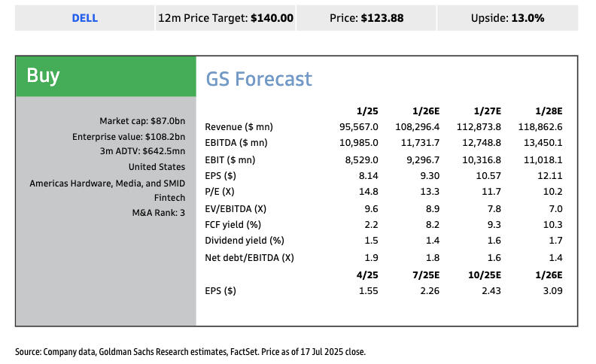Select EBITDA value 13,450.1
596x364 pixels.
[543, 143]
